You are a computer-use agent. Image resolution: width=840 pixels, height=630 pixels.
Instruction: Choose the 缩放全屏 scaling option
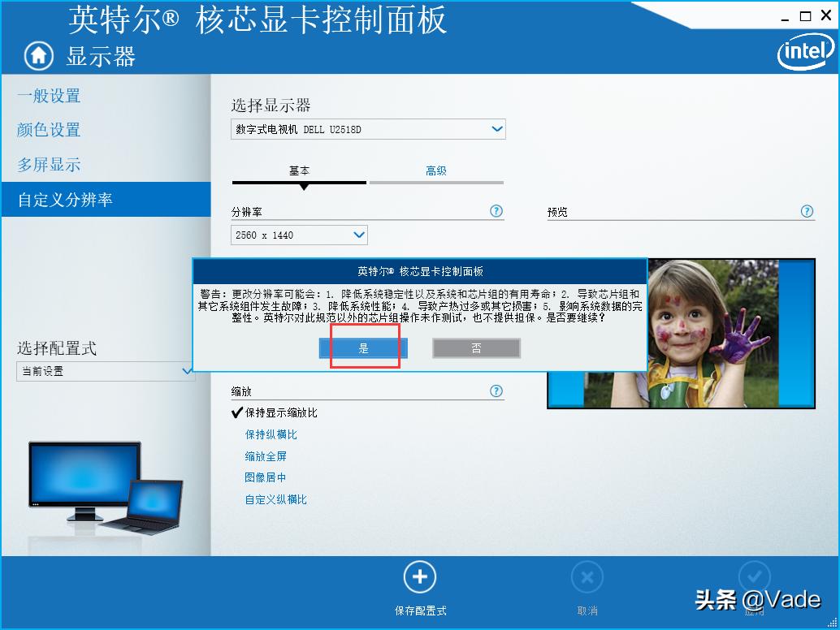(266, 456)
